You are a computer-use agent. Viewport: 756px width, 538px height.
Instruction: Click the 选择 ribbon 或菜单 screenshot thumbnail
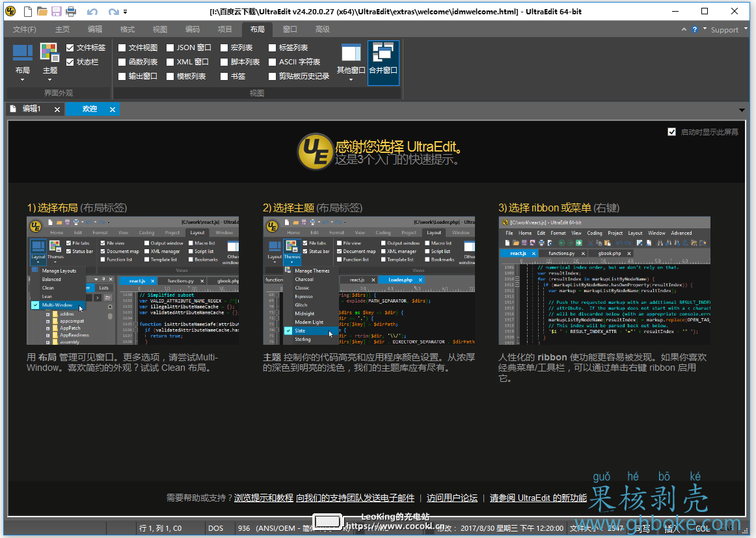[604, 280]
